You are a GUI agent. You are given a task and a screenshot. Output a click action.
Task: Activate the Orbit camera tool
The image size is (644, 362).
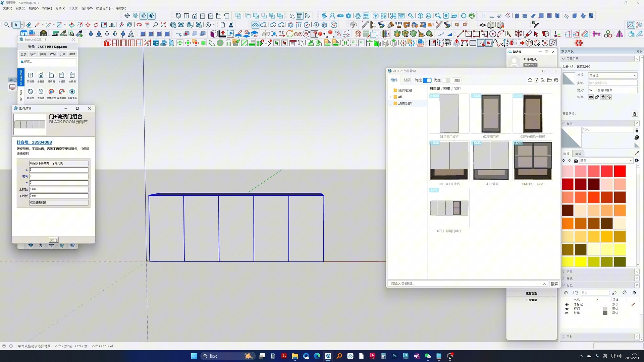139,25
